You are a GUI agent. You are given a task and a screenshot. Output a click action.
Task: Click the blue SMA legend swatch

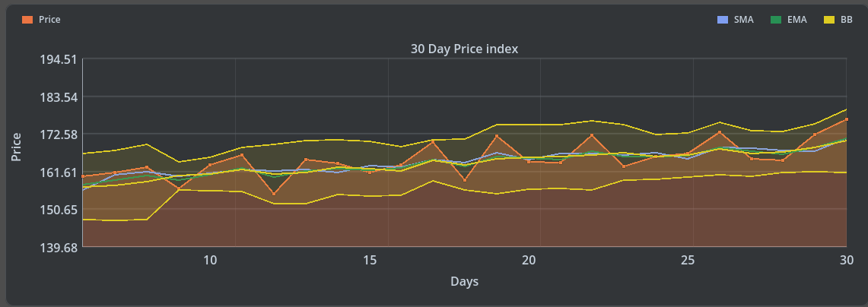[723, 20]
